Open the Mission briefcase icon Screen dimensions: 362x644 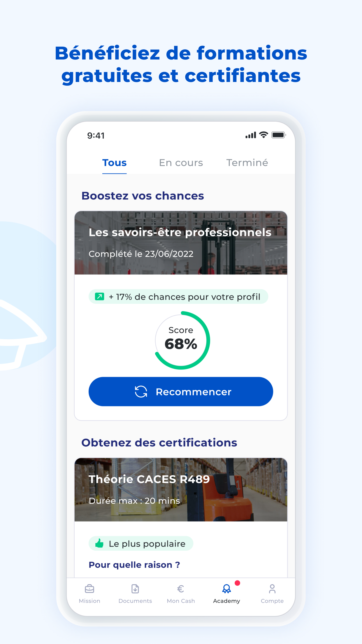89,589
